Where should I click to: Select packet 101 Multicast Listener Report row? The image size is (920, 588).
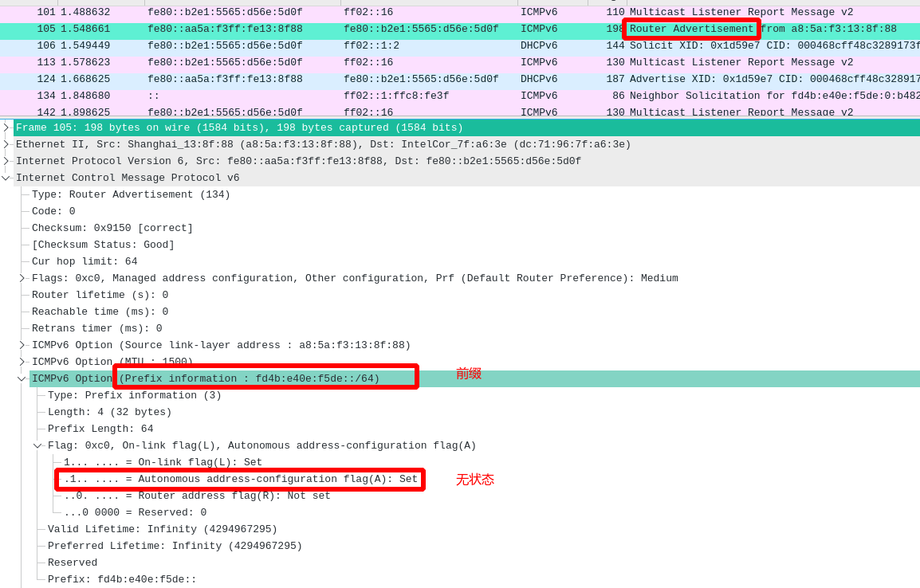pyautogui.click(x=319, y=13)
